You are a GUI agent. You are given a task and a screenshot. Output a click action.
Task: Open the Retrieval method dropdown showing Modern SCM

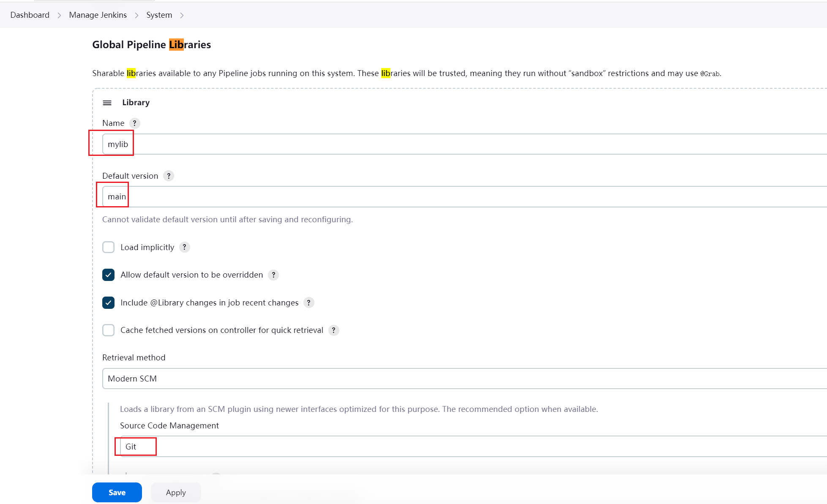click(464, 379)
